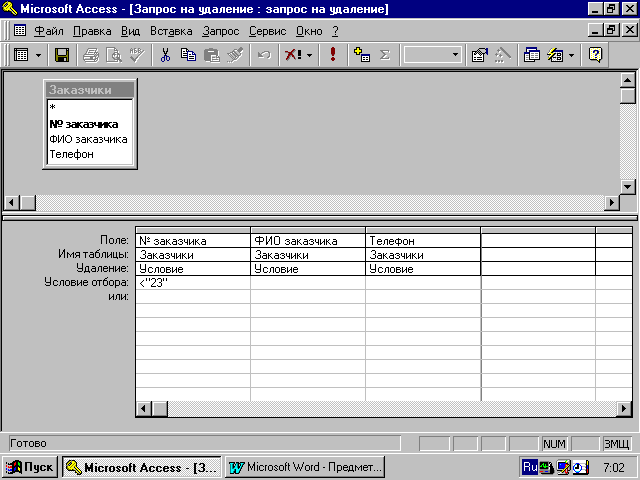
Task: Click the Office Assistant help icon
Action: [x=596, y=55]
